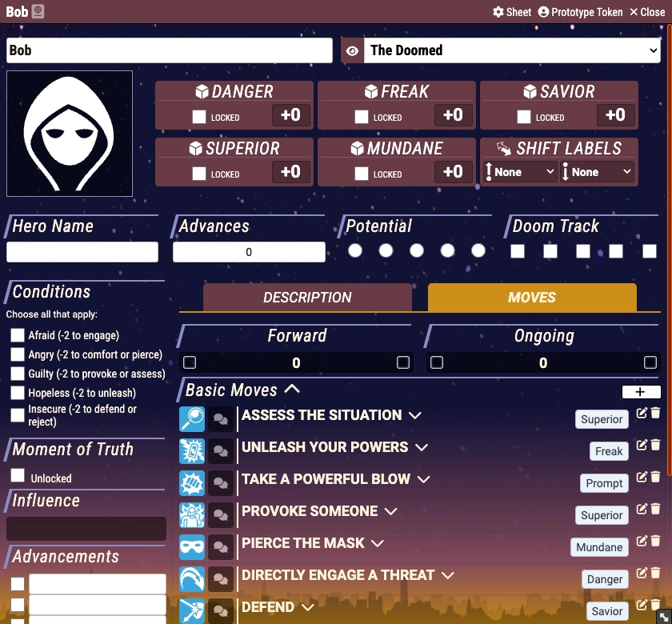Viewport: 672px width, 624px height.
Task: Increase the Forward value
Action: 403,362
